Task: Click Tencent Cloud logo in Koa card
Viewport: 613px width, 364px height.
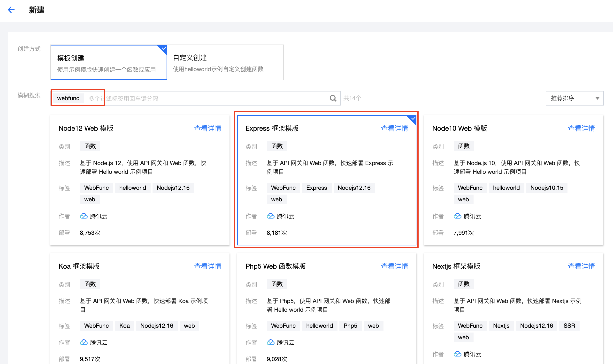Action: [84, 342]
